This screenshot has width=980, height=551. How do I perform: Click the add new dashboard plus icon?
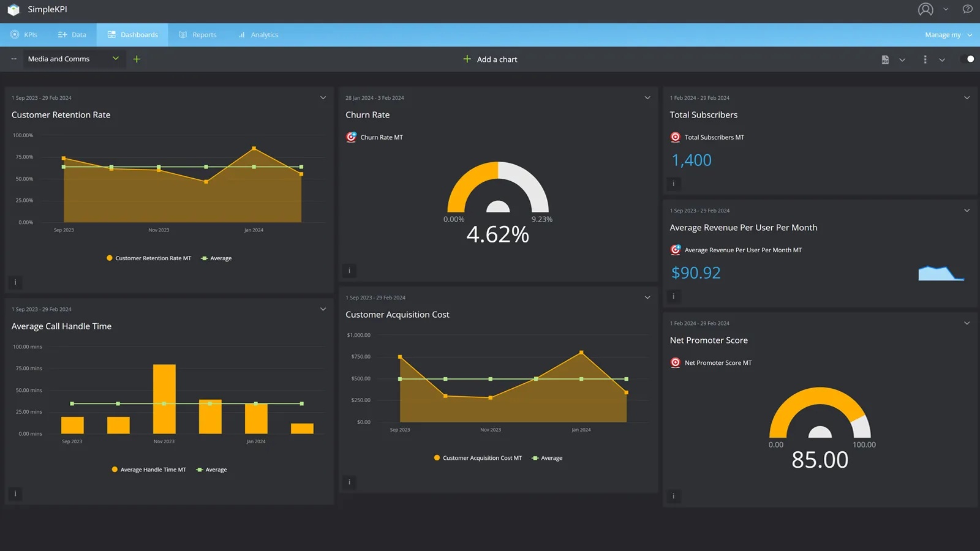(x=137, y=59)
